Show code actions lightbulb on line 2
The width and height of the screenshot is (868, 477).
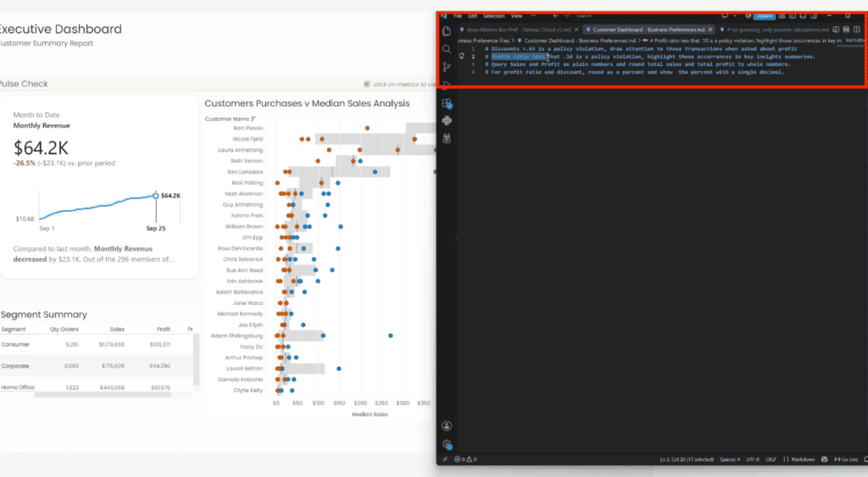click(461, 57)
